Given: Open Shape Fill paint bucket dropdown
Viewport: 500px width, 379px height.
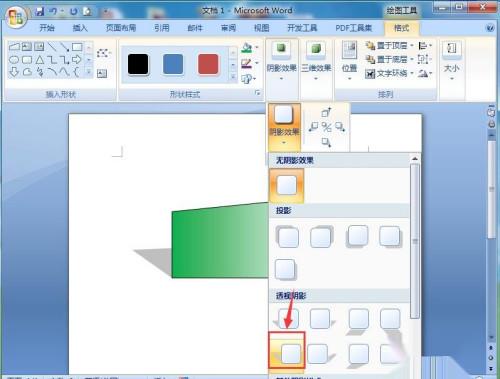Looking at the screenshot, I should [249, 48].
